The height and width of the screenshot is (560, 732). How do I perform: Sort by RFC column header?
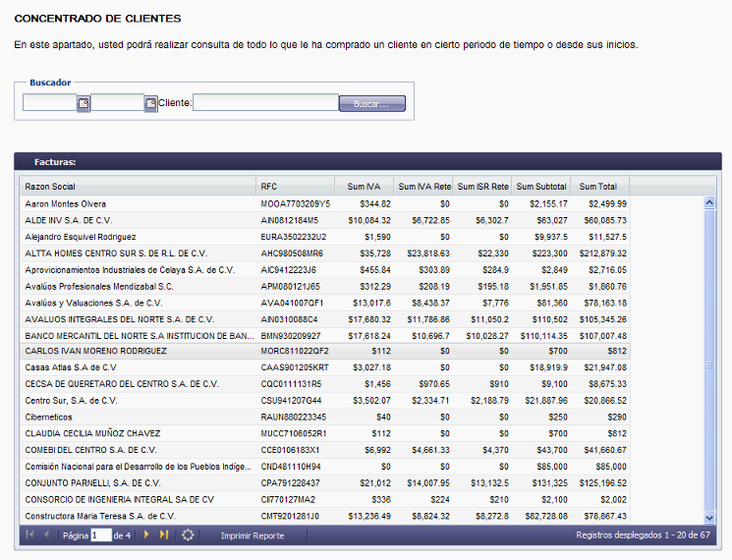pyautogui.click(x=296, y=187)
